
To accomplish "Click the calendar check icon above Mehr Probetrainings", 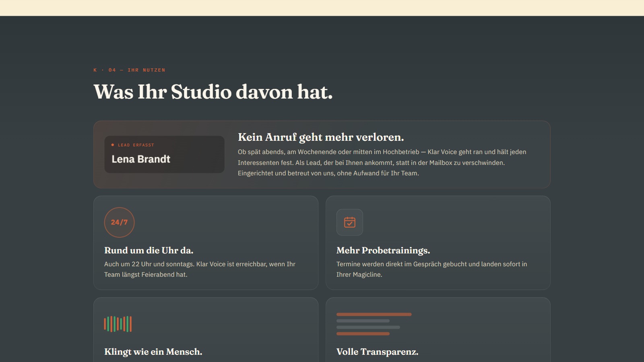I will (350, 222).
